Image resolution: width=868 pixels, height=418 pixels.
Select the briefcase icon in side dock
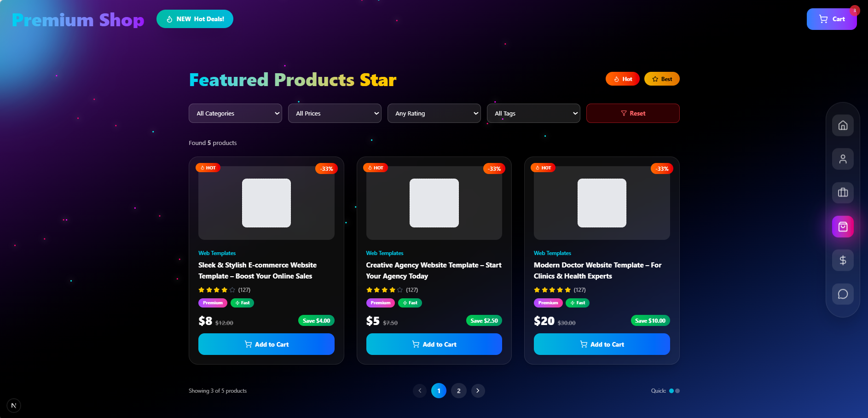843,192
